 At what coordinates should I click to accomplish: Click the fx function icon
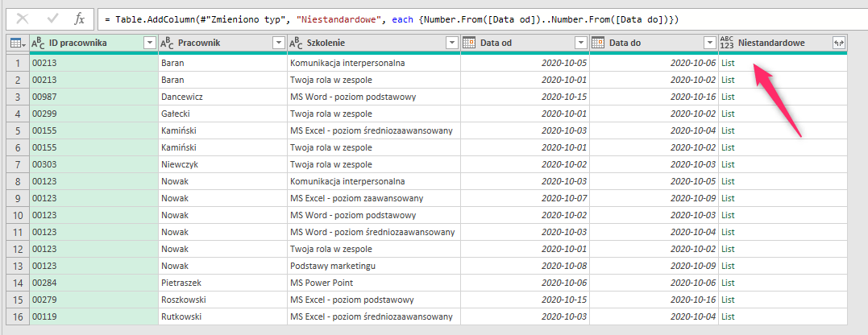click(x=80, y=19)
